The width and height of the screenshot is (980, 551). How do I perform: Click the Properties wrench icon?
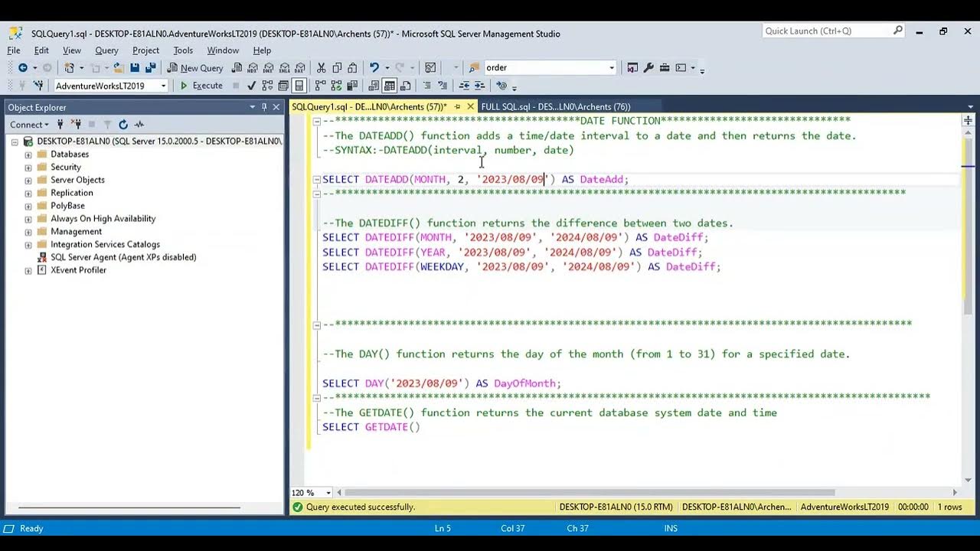[x=648, y=67]
